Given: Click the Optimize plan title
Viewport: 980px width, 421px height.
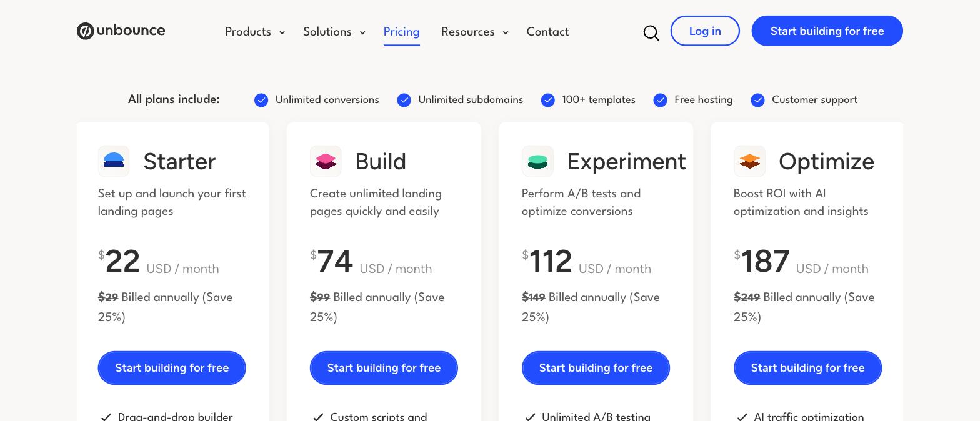Looking at the screenshot, I should pos(826,161).
